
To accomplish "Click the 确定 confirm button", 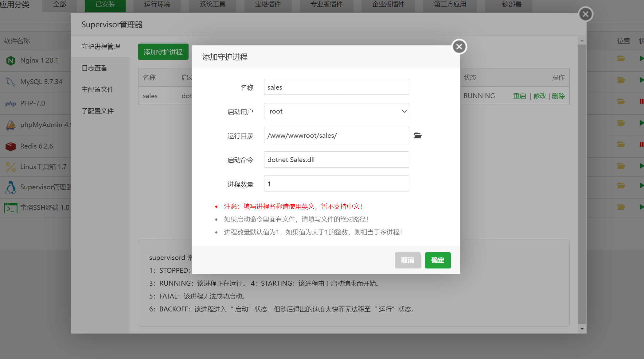I will click(438, 260).
